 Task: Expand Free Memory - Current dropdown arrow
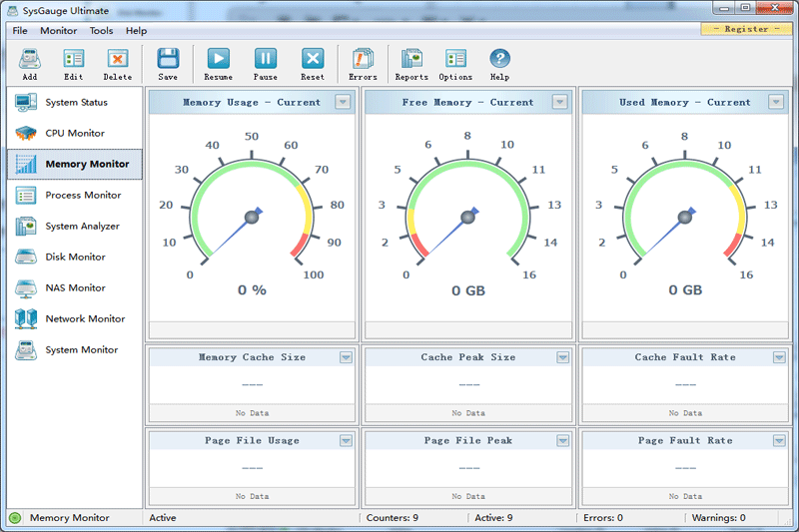pyautogui.click(x=559, y=102)
